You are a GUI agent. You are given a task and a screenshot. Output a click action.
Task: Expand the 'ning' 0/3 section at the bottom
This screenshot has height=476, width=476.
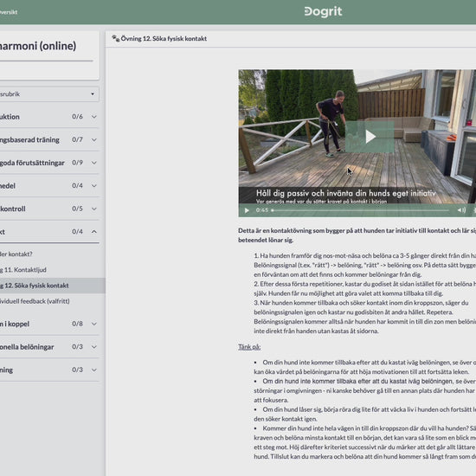pos(48,370)
